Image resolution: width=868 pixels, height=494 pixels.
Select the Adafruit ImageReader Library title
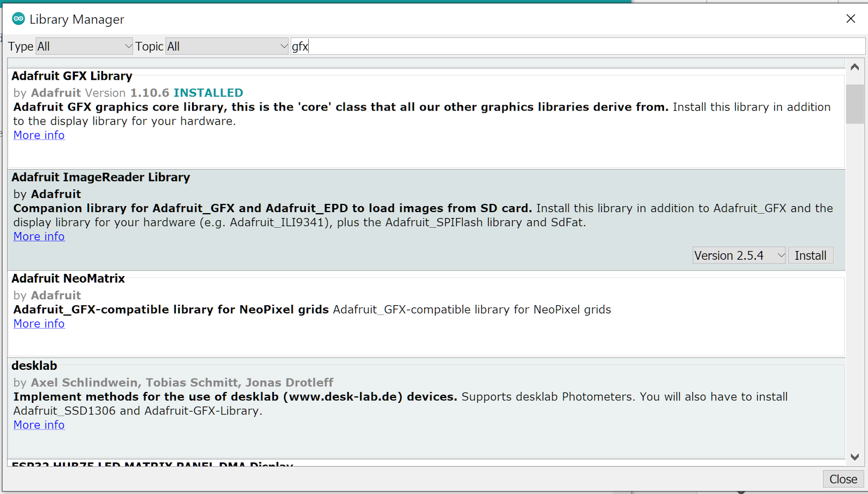(x=101, y=177)
